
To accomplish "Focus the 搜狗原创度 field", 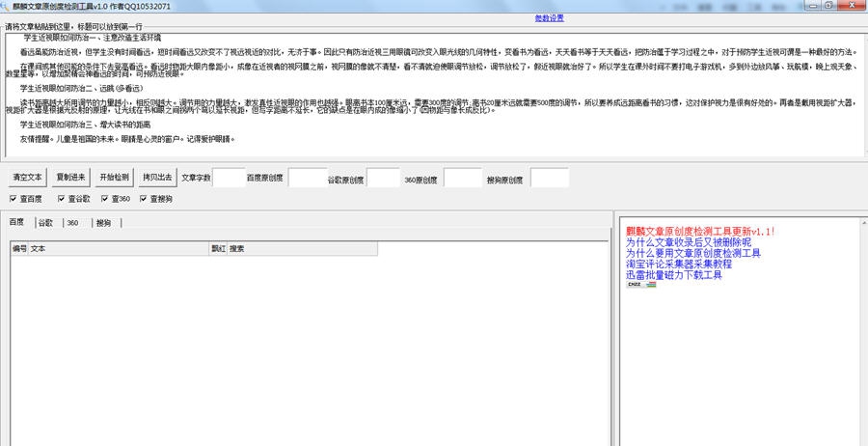I will [549, 178].
